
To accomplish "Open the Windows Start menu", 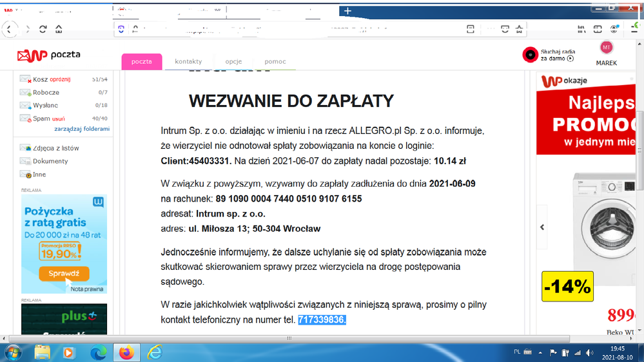I will [13, 352].
